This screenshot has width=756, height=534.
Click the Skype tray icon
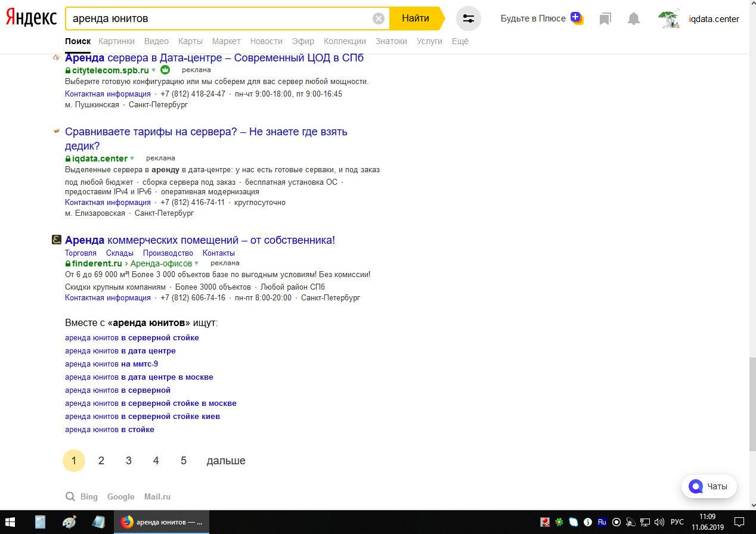(x=573, y=522)
